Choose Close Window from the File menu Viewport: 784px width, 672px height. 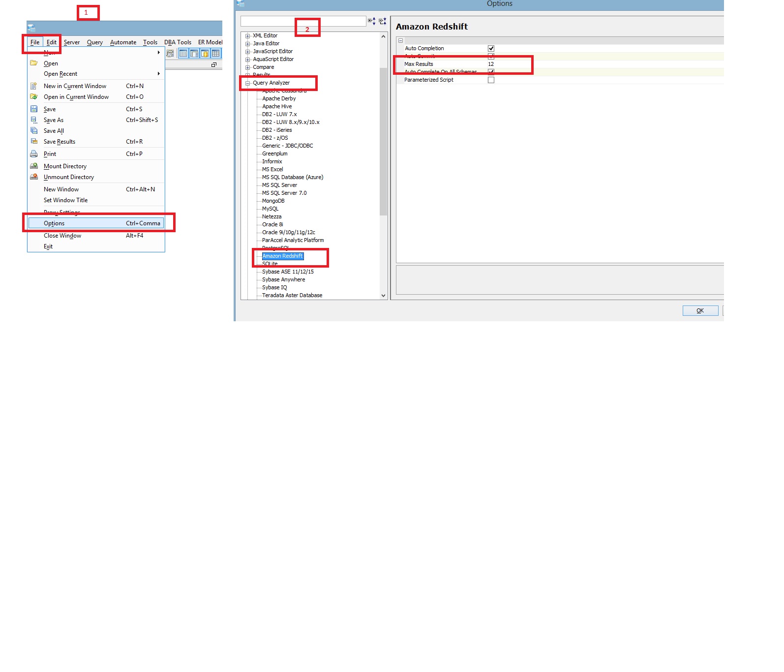click(x=96, y=236)
